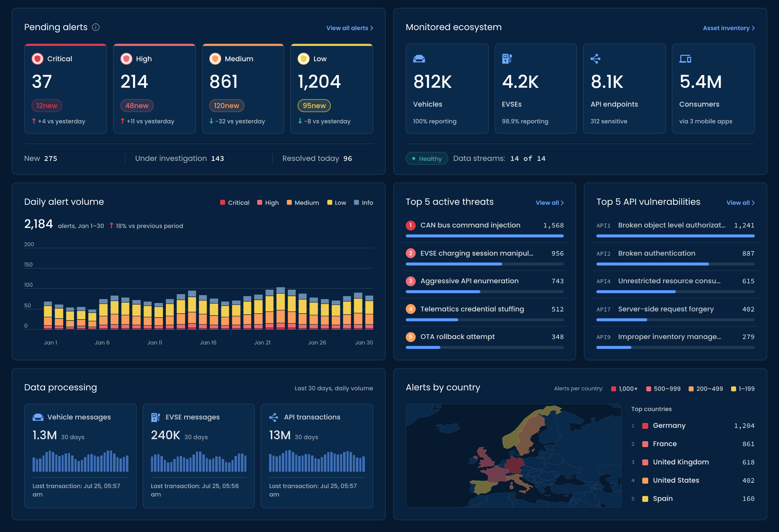
Task: Click the charger icon in EVSE messages card
Action: 155,417
